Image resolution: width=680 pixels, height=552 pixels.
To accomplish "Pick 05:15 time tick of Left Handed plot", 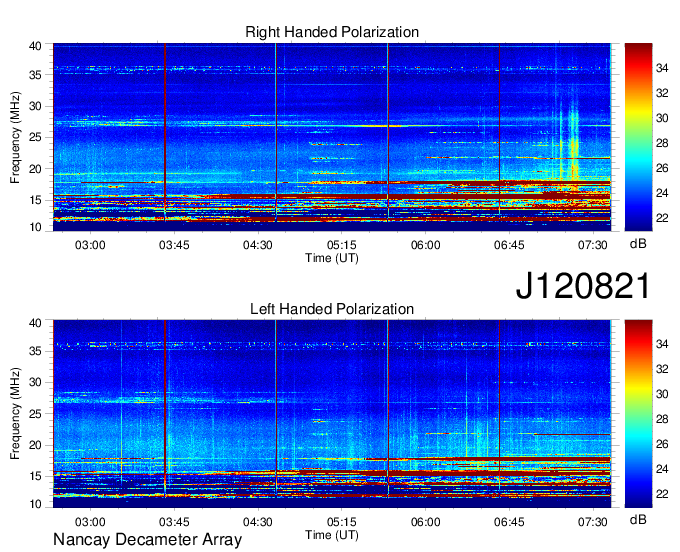I will pos(342,522).
